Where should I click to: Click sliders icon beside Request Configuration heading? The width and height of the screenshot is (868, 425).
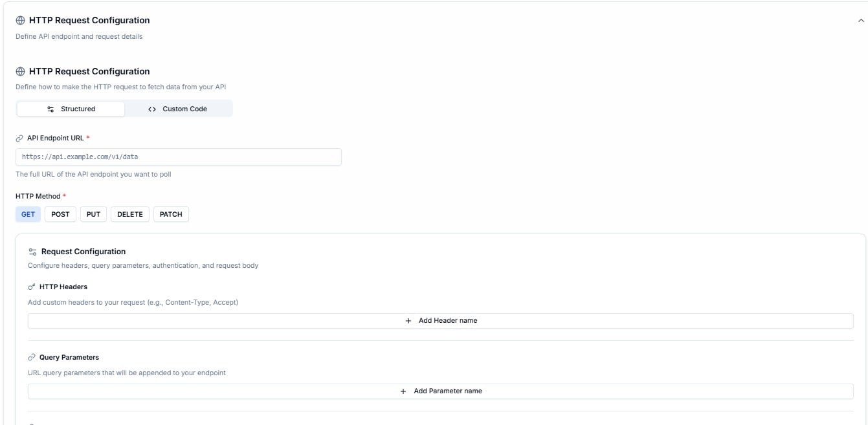[x=32, y=252]
